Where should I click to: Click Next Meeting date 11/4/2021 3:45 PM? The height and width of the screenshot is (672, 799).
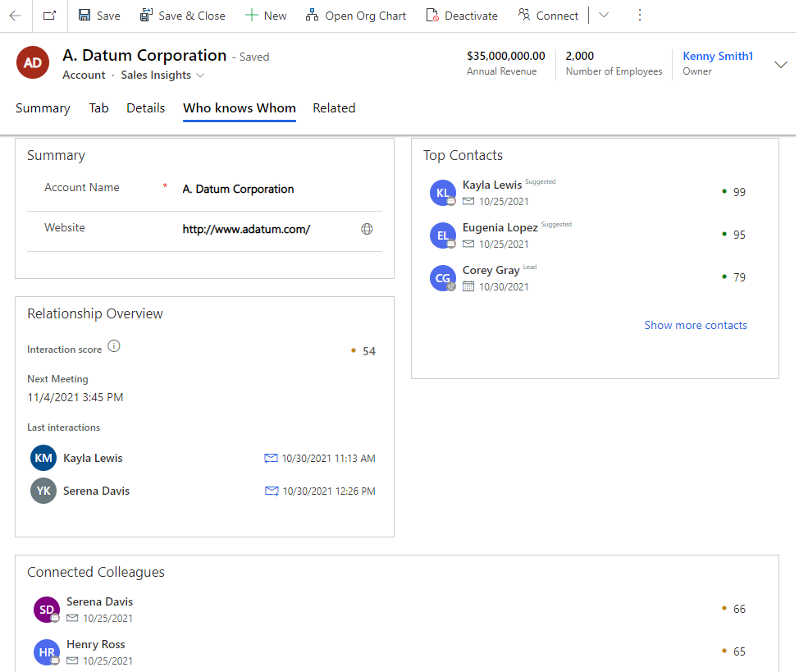[x=75, y=397]
